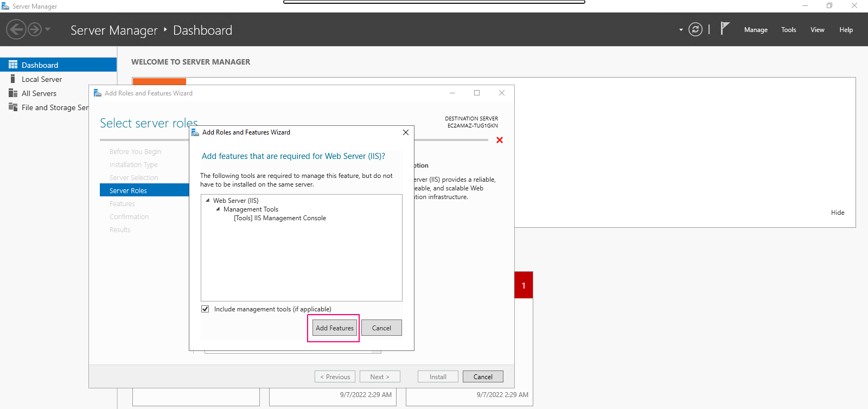The image size is (868, 409).
Task: Open the View menu
Action: (x=818, y=30)
